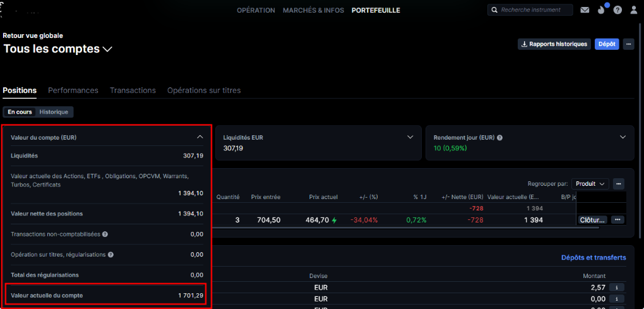Click the Recherche instrument search field

[534, 10]
